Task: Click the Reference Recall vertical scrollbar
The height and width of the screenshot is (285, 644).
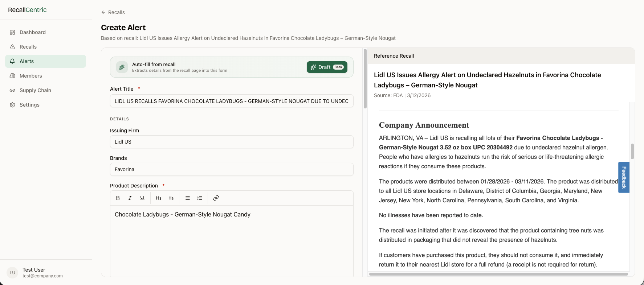Action: pyautogui.click(x=632, y=151)
